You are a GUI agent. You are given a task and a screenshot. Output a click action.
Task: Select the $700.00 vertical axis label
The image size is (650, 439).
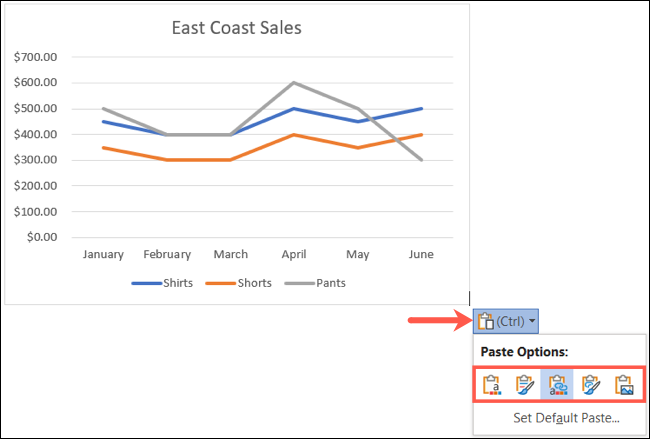[37, 57]
